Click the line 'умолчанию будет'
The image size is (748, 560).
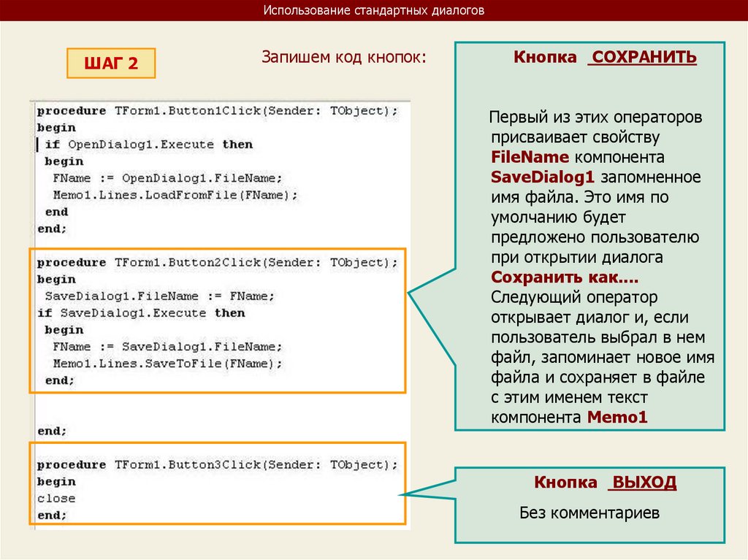tap(558, 218)
